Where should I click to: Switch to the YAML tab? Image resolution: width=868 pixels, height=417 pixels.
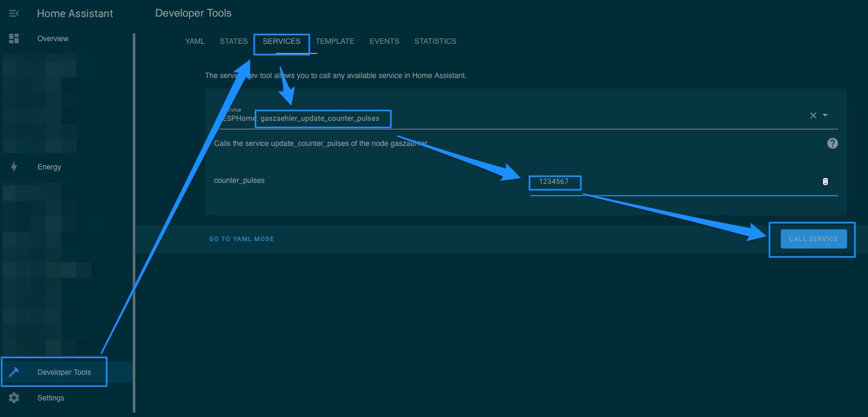195,41
